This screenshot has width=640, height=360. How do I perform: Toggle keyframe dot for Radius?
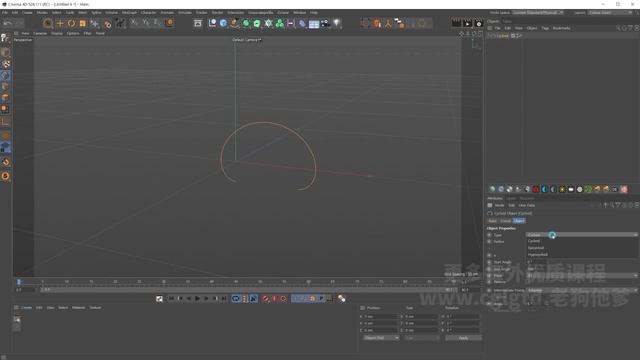tap(489, 242)
